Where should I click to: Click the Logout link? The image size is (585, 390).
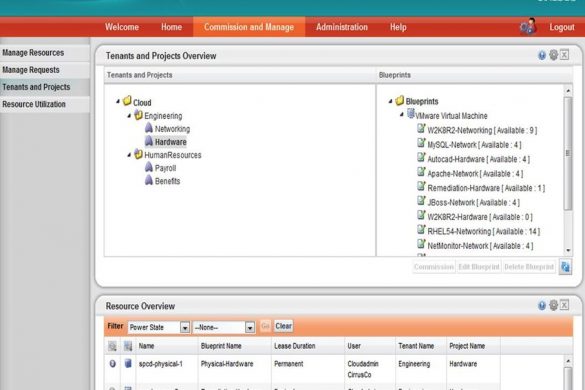562,27
